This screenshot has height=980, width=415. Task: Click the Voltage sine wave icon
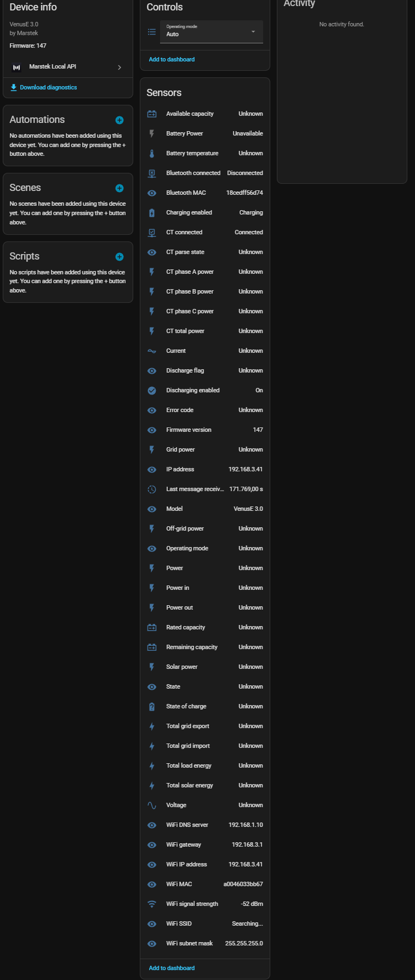tap(152, 806)
